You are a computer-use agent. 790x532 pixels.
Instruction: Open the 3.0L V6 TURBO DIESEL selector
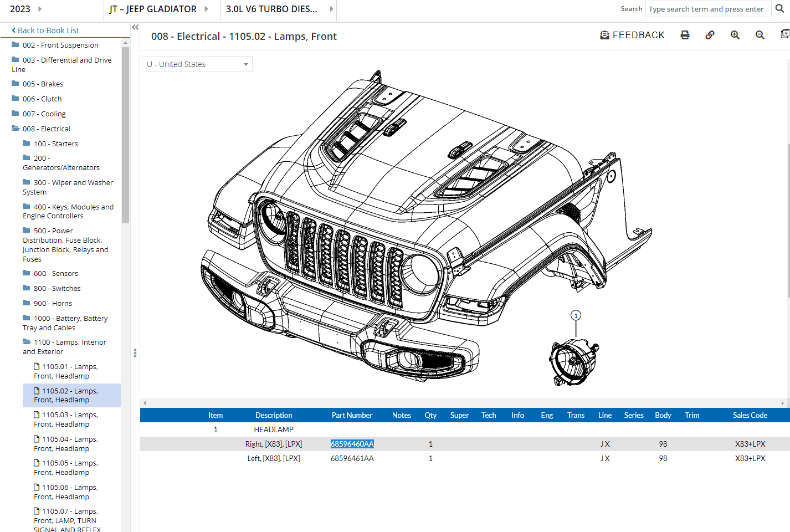tap(279, 9)
